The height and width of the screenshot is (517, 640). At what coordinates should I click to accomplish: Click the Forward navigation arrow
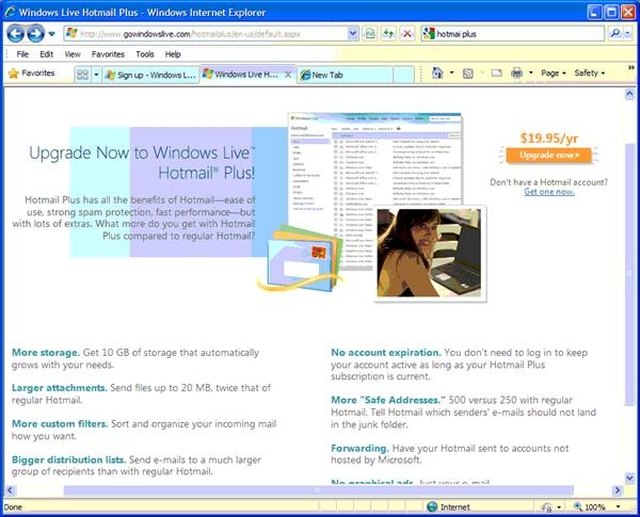(x=36, y=33)
